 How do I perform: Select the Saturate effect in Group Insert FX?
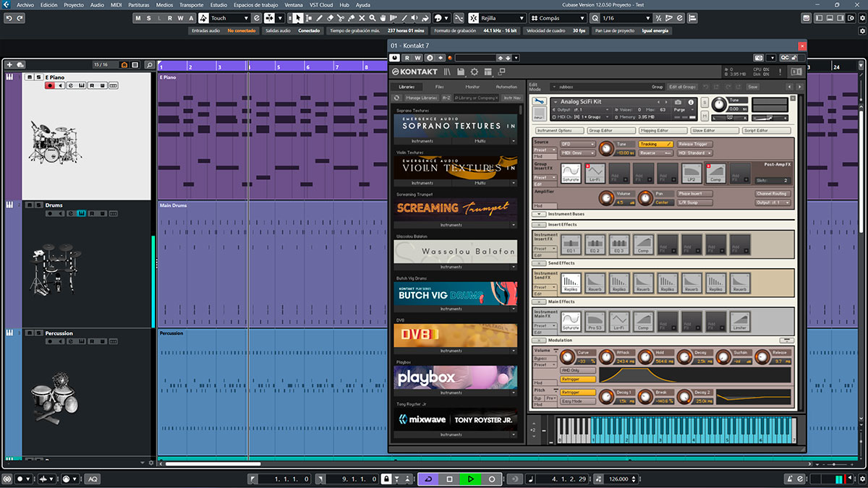tap(571, 173)
